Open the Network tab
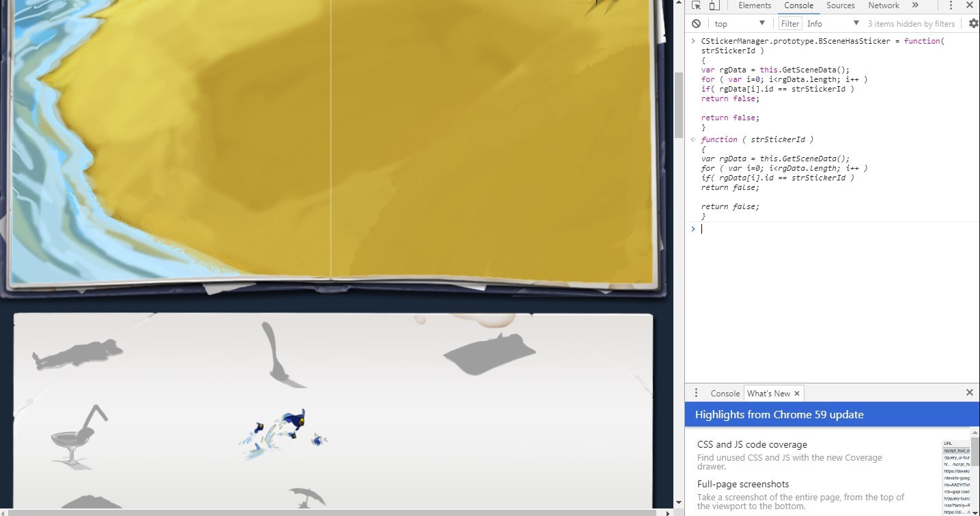This screenshot has width=980, height=516. 884,5
